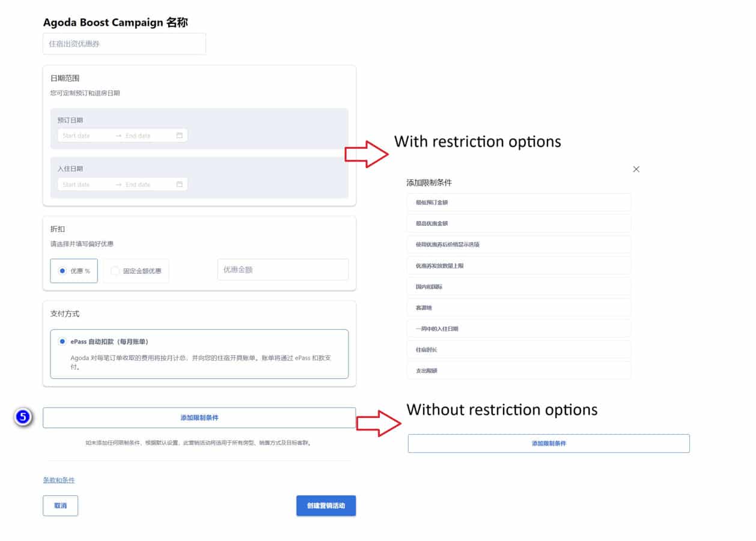Click the 折扣 section heading
The width and height of the screenshot is (756, 541).
[58, 229]
